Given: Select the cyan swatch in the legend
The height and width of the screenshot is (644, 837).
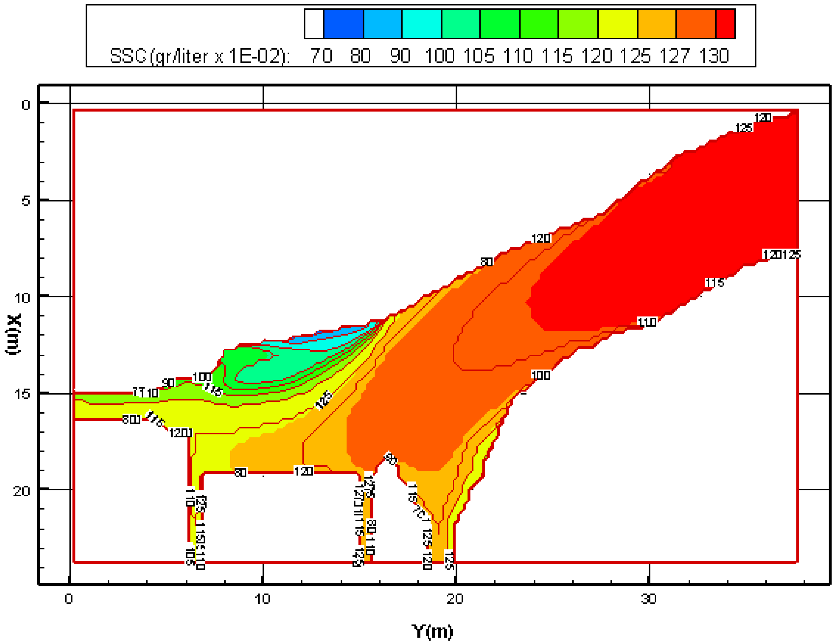Looking at the screenshot, I should [x=421, y=24].
